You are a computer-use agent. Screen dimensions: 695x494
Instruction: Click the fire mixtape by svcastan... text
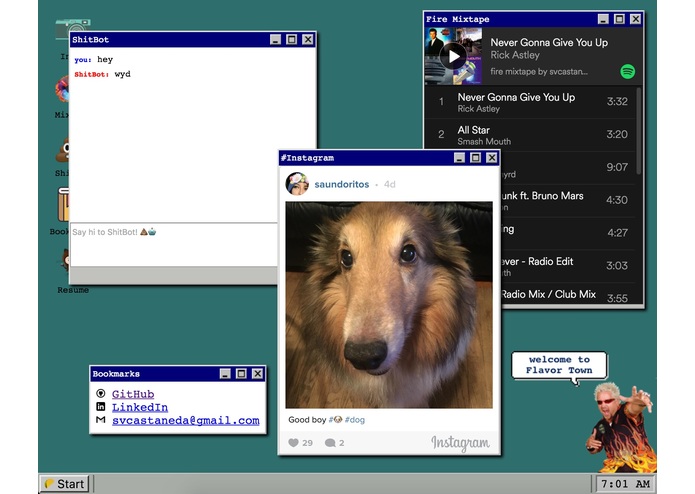[x=539, y=71]
